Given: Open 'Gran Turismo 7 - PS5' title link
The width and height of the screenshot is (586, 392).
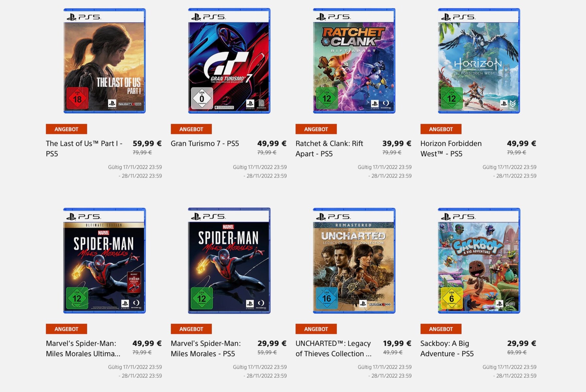Looking at the screenshot, I should click(205, 143).
